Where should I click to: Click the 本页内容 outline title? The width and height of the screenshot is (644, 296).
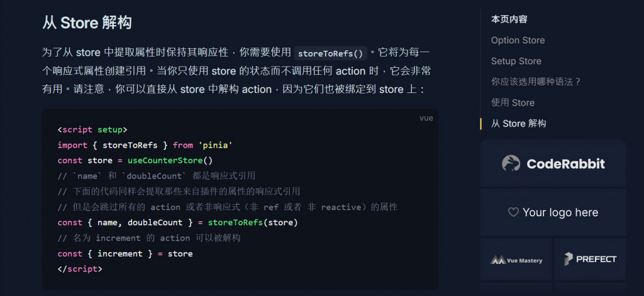coord(509,19)
